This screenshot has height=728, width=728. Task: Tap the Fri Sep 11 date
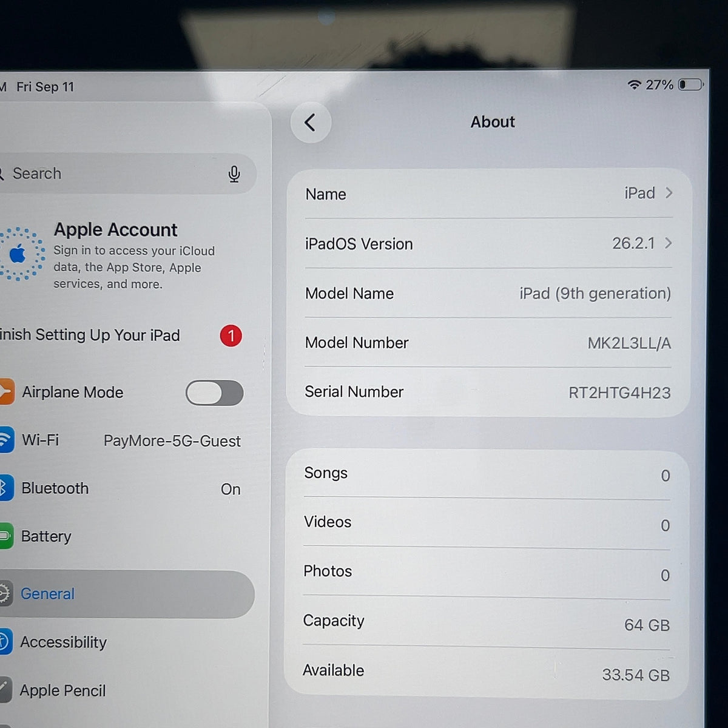(x=45, y=87)
